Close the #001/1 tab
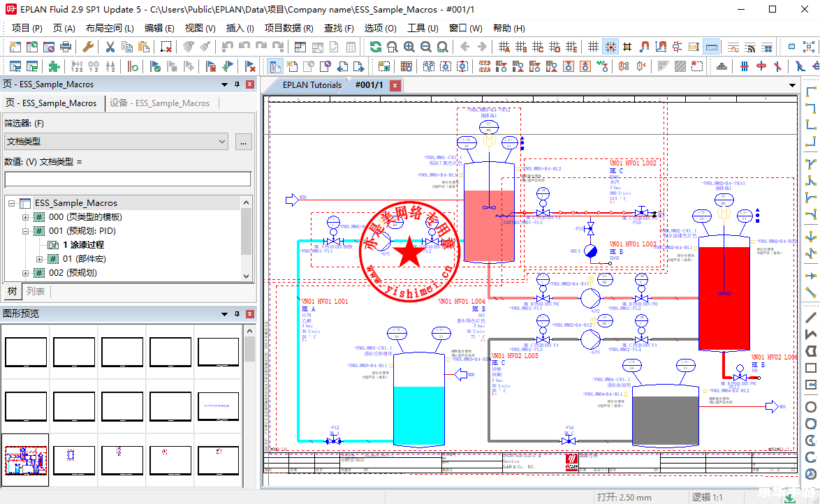 pos(395,85)
